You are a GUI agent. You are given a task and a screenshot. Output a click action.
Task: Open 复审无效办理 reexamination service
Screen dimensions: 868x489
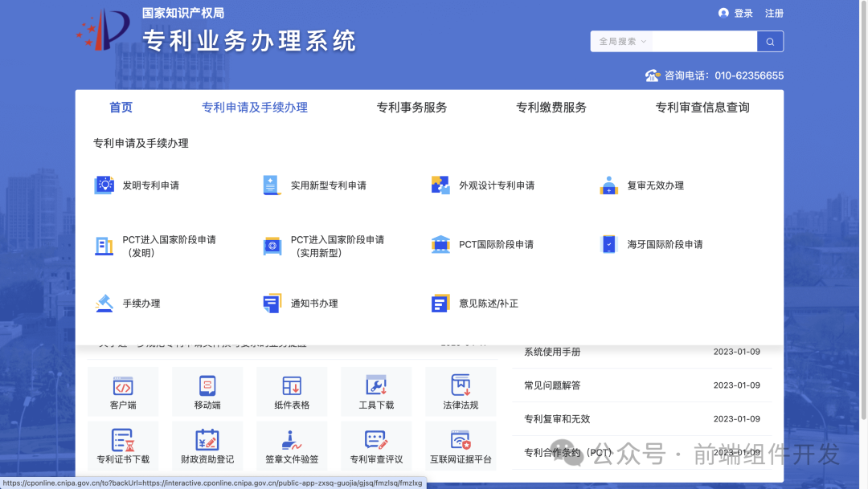pyautogui.click(x=656, y=185)
